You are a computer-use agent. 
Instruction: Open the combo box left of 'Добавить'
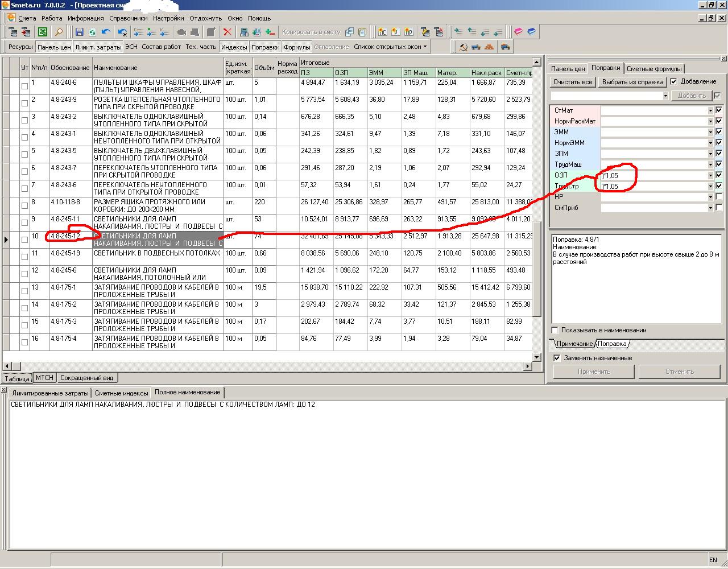pyautogui.click(x=609, y=96)
